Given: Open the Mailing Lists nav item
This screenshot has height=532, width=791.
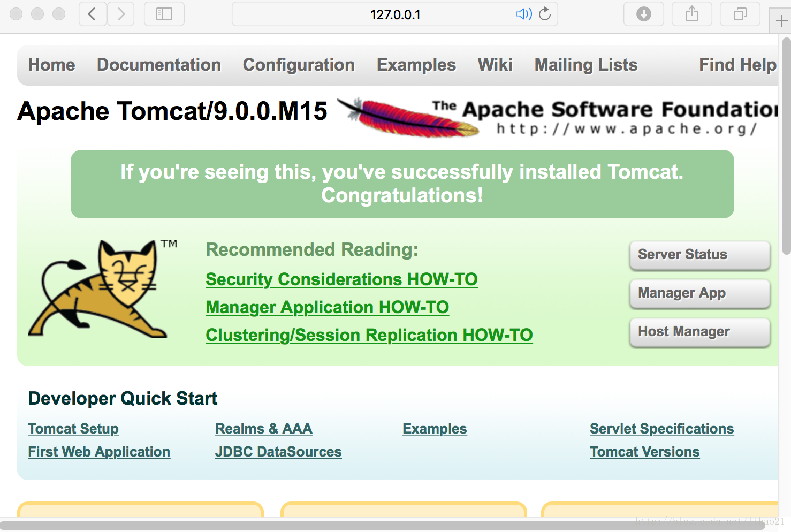Looking at the screenshot, I should pos(586,65).
